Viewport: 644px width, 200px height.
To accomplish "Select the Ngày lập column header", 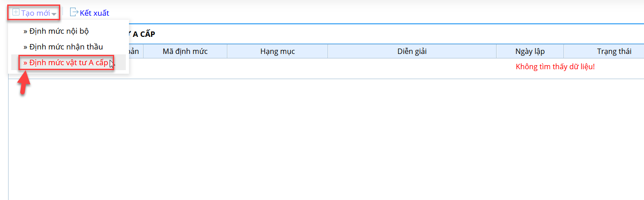I will click(530, 51).
